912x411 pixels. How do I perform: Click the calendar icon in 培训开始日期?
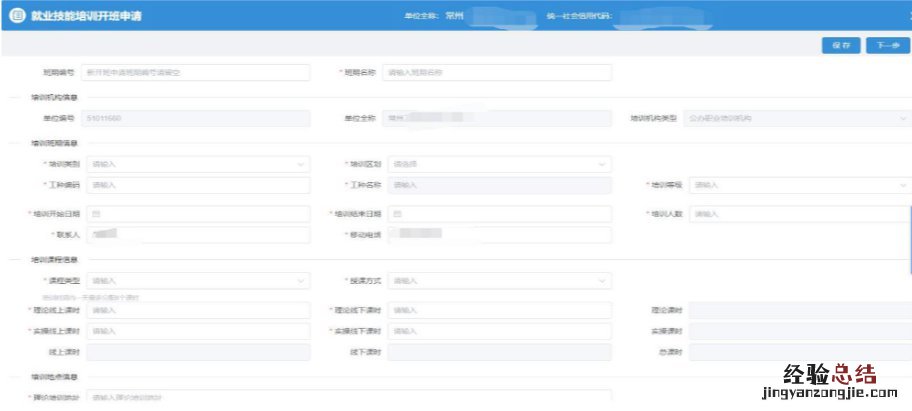tap(97, 214)
